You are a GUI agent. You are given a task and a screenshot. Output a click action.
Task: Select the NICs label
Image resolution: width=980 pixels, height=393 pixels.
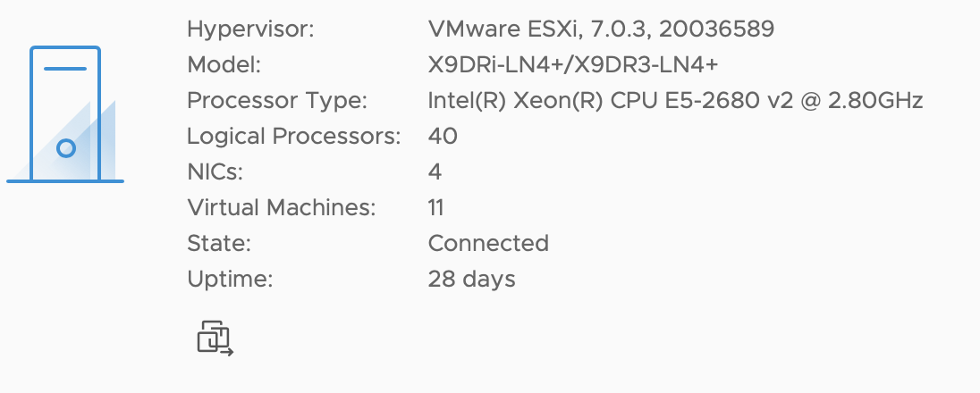coord(215,171)
